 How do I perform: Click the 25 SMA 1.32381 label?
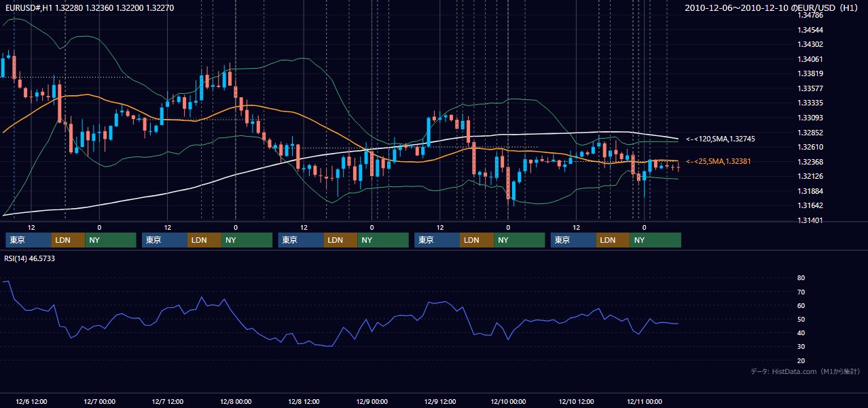[x=719, y=161]
